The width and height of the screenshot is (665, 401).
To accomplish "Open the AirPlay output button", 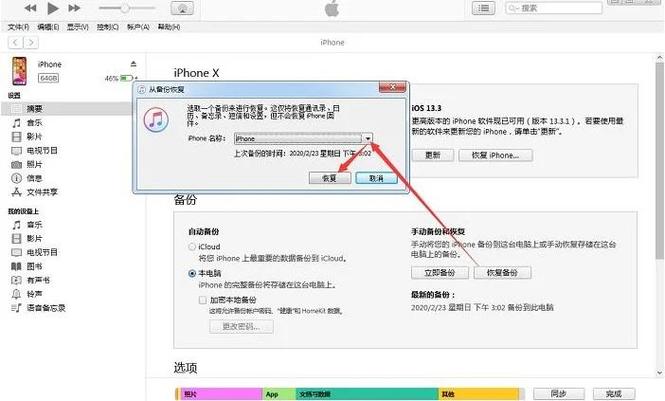I will [182, 8].
